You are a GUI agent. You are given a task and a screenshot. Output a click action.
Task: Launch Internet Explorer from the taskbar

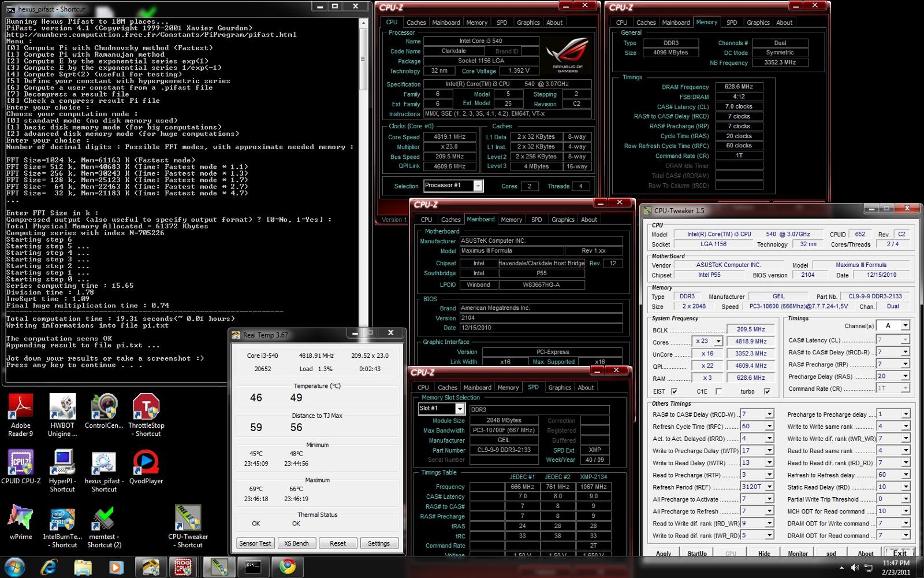pyautogui.click(x=49, y=567)
